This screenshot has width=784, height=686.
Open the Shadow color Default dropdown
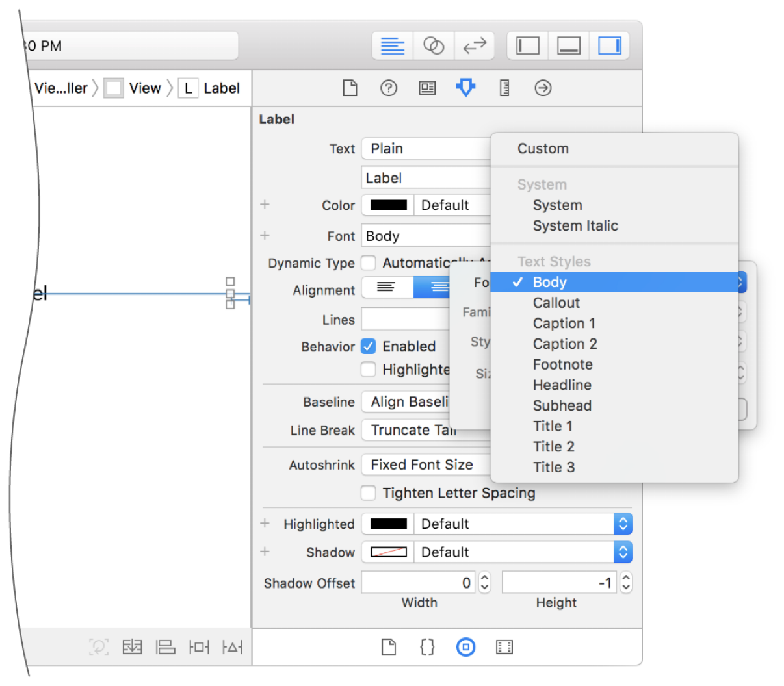coord(523,552)
